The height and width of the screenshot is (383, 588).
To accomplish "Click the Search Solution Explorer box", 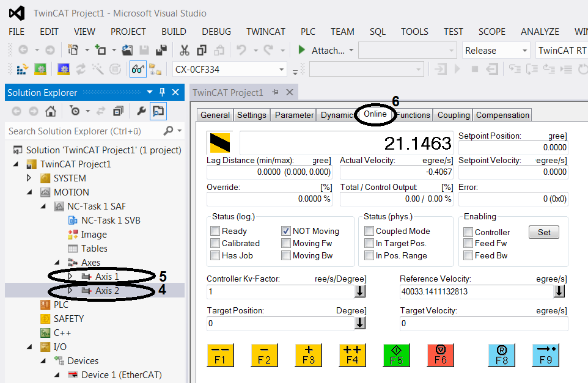I will [85, 131].
